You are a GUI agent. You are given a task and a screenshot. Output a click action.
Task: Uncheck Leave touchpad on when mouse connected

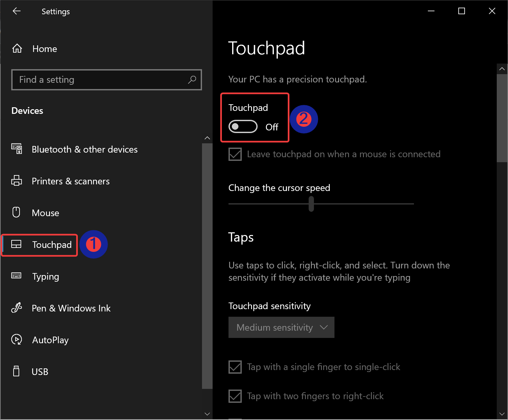pyautogui.click(x=235, y=154)
